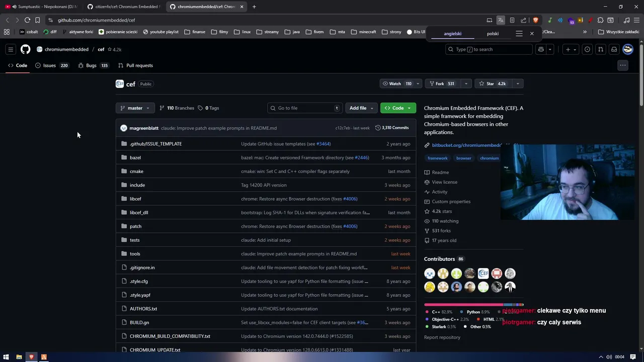Open File Explorer from the taskbar

pyautogui.click(x=19, y=357)
